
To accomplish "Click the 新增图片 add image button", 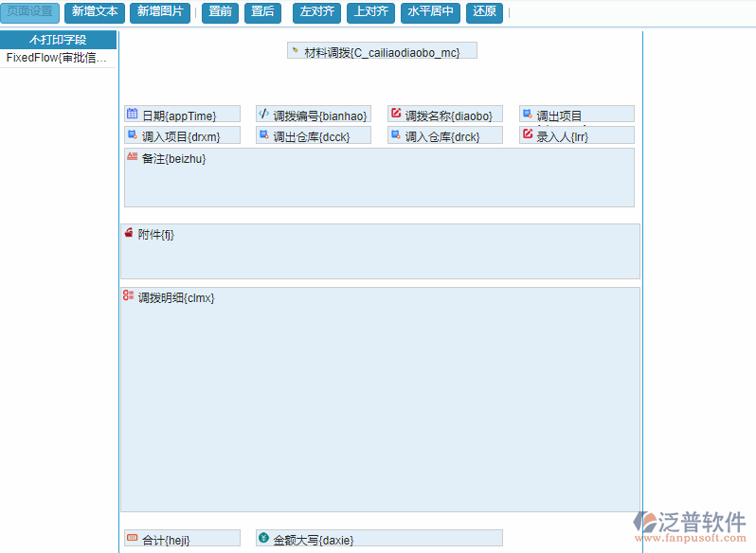I will click(159, 12).
